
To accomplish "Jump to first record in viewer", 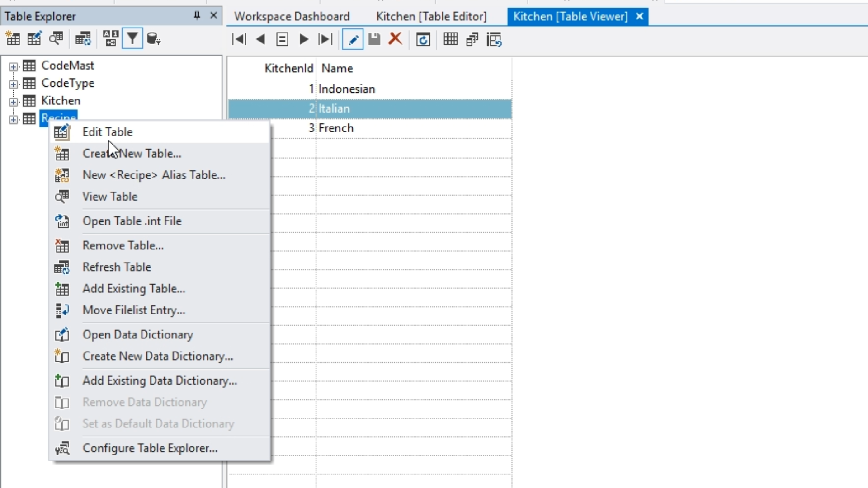I will (239, 40).
